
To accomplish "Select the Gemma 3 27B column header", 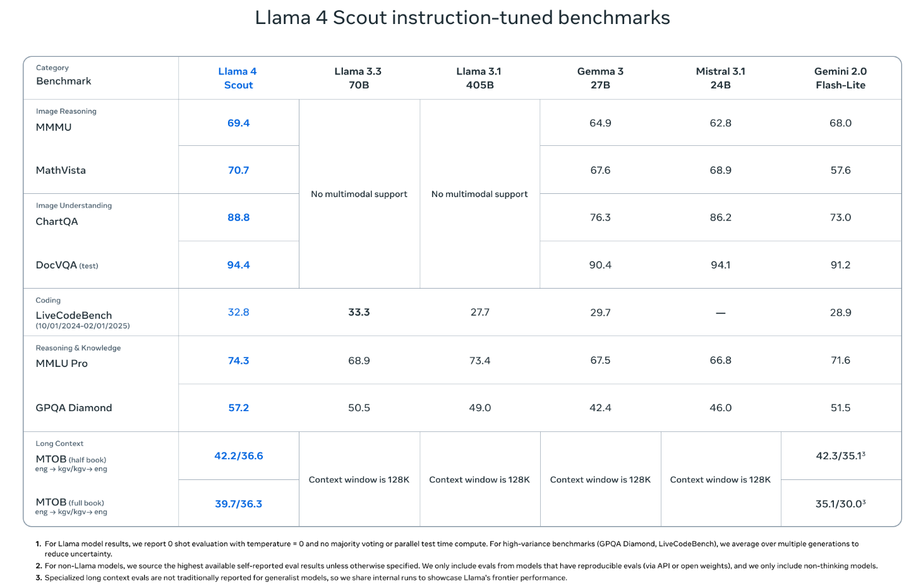I will point(600,78).
